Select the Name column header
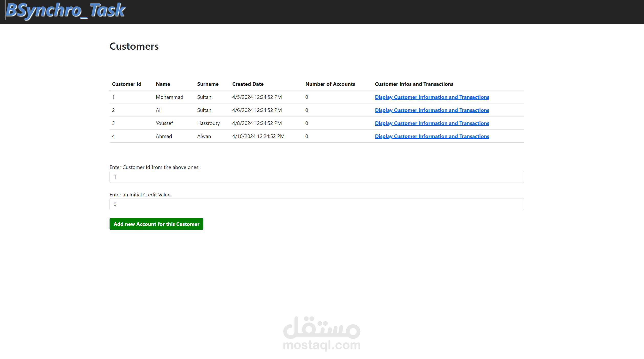 click(x=163, y=84)
